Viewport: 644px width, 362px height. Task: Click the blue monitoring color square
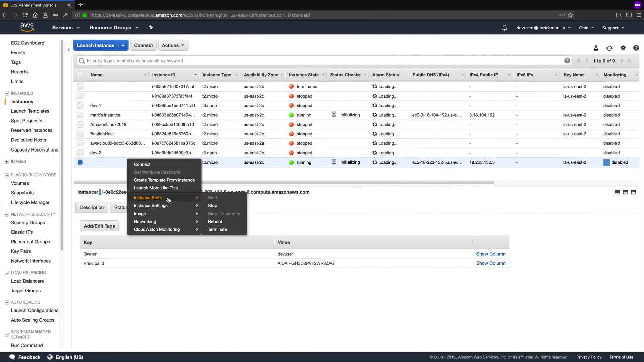pos(606,162)
